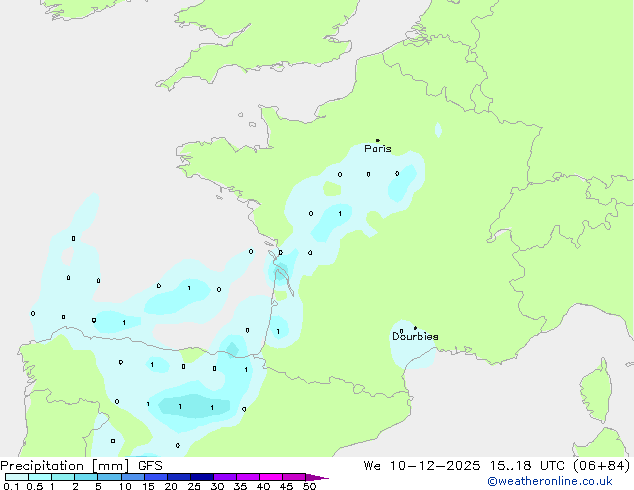Click the 'Precipitation [mm] GFS' title
This screenshot has width=634, height=490.
click(81, 466)
